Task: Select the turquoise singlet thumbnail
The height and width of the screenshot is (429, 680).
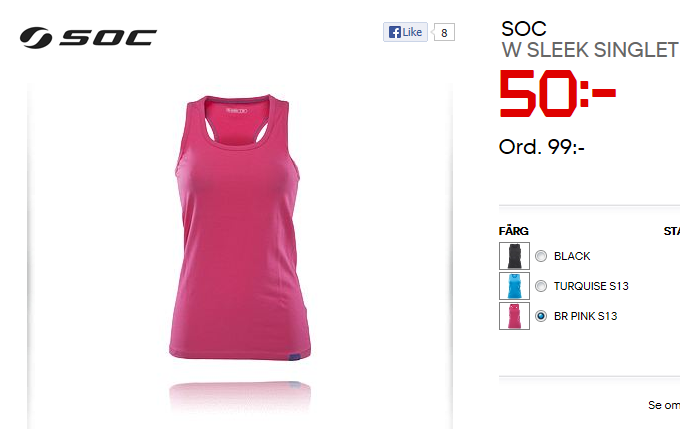Action: 514,286
